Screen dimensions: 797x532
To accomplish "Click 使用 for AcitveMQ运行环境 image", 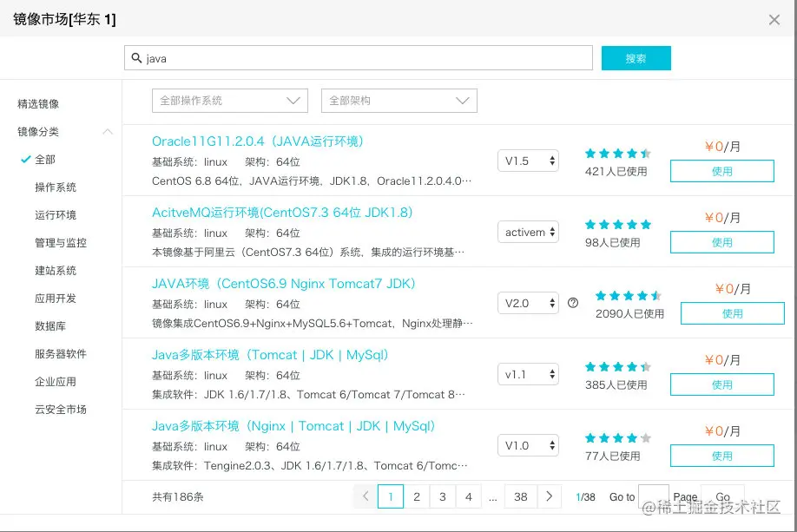I will coord(721,242).
